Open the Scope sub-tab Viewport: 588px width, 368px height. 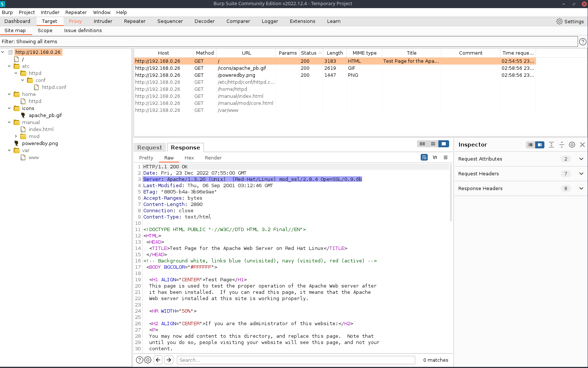pyautogui.click(x=45, y=31)
